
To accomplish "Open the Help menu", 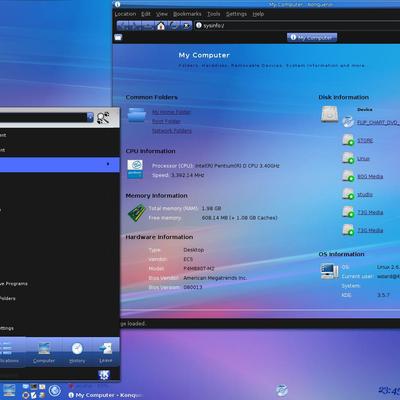I will 258,14.
